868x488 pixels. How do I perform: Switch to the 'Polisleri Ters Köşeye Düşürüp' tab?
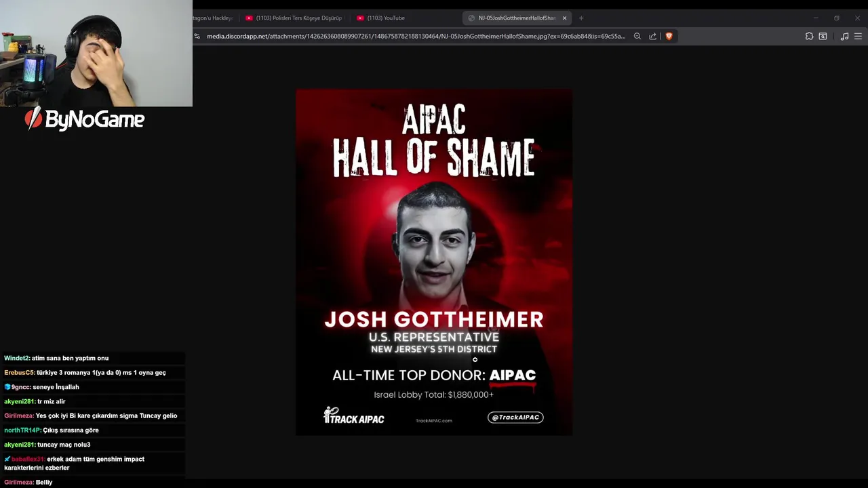[x=294, y=18]
